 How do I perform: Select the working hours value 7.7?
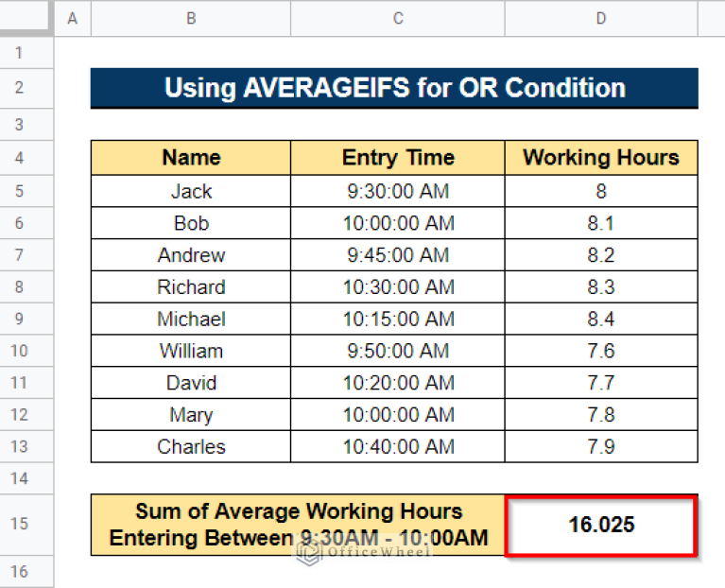click(601, 382)
